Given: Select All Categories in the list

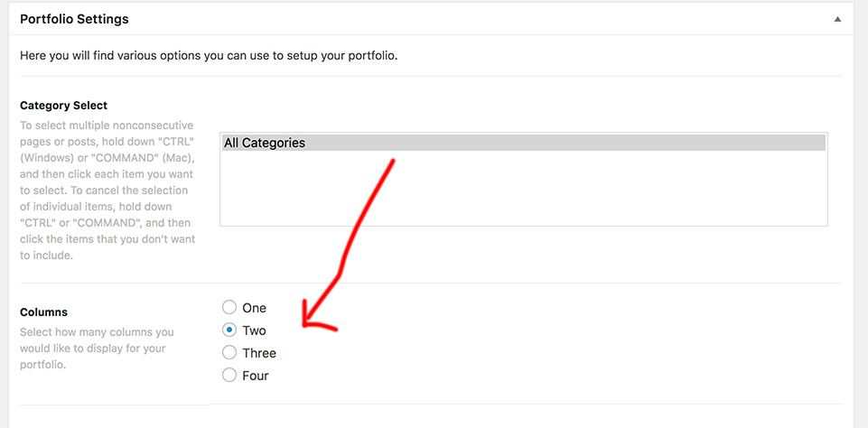Looking at the screenshot, I should [265, 143].
